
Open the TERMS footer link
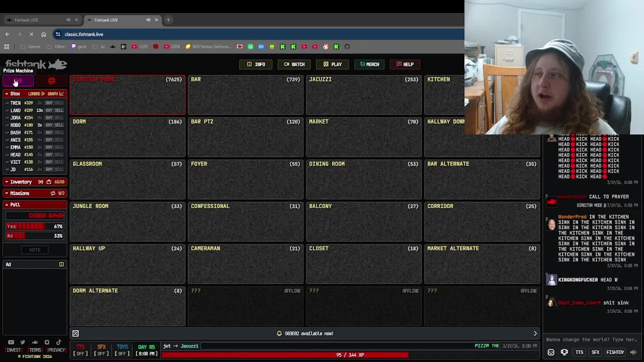coord(35,350)
